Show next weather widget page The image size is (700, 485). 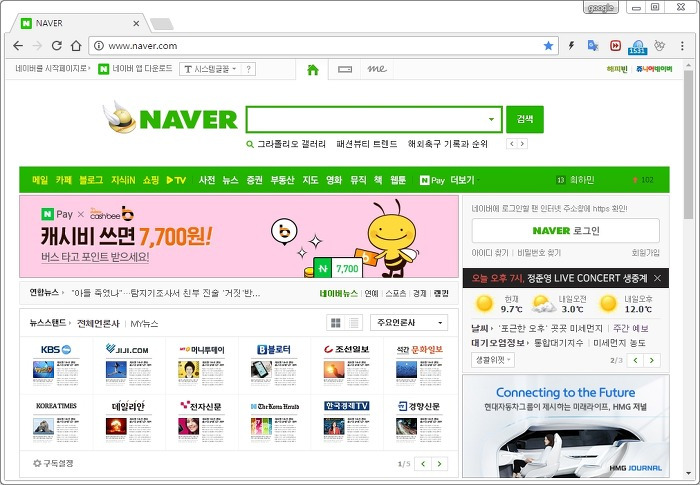(652, 360)
